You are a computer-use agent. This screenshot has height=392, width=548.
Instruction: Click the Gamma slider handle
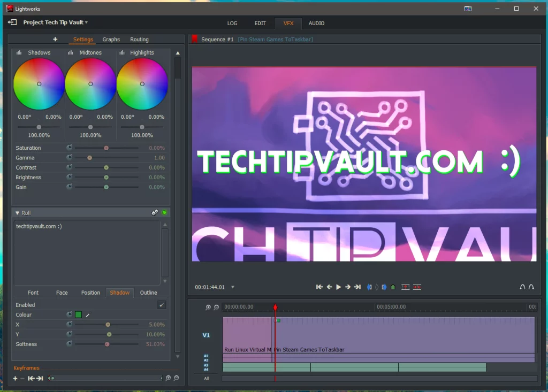(x=89, y=158)
